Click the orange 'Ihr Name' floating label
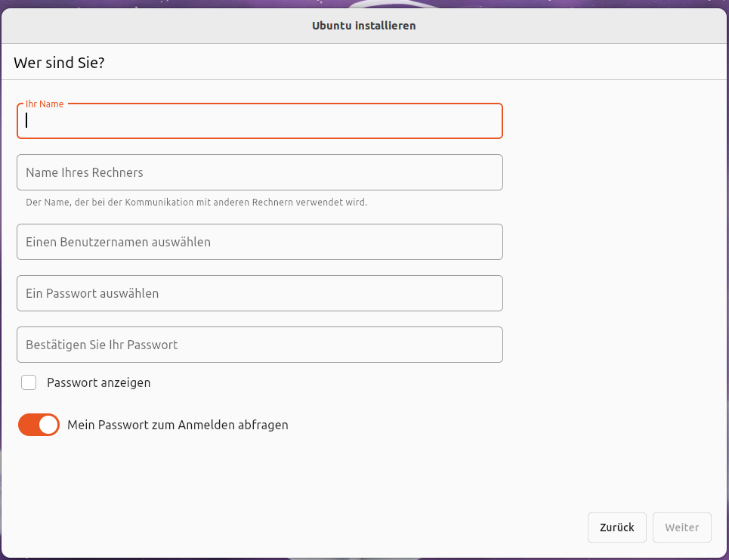 pos(45,104)
